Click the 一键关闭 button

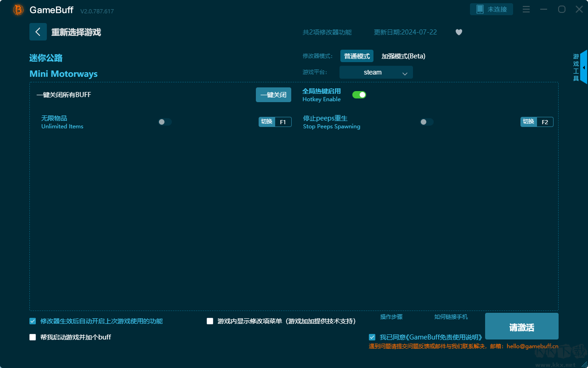(273, 94)
